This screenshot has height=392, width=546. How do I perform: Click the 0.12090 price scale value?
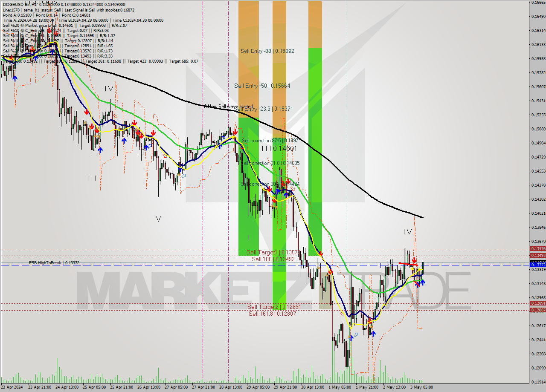point(538,368)
